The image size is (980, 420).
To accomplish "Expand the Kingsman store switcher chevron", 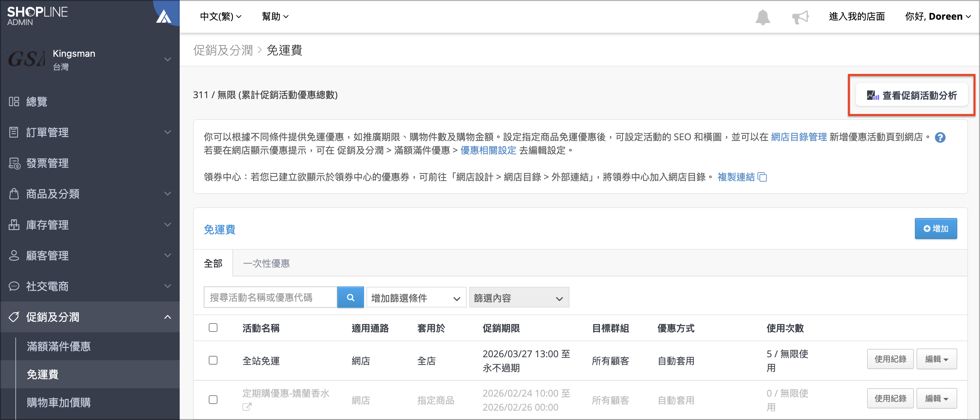I will [x=167, y=59].
